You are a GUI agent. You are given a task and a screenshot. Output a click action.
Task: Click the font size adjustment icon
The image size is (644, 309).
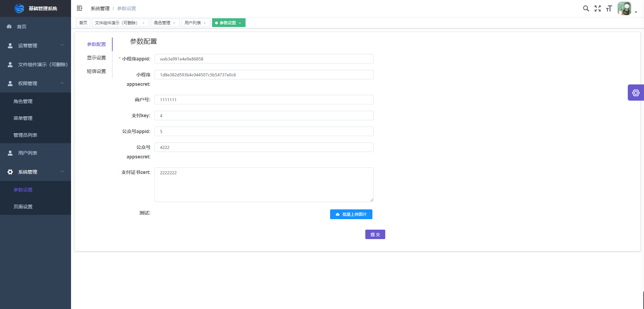(609, 8)
